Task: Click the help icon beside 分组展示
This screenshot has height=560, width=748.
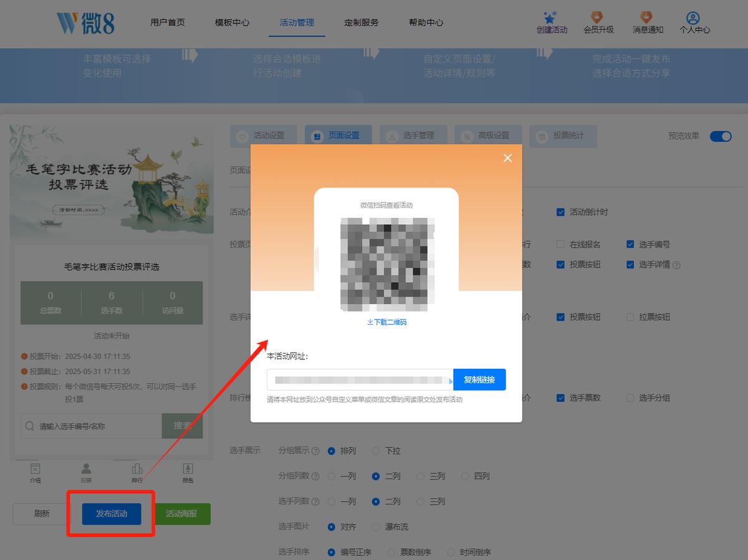Action: tap(315, 451)
